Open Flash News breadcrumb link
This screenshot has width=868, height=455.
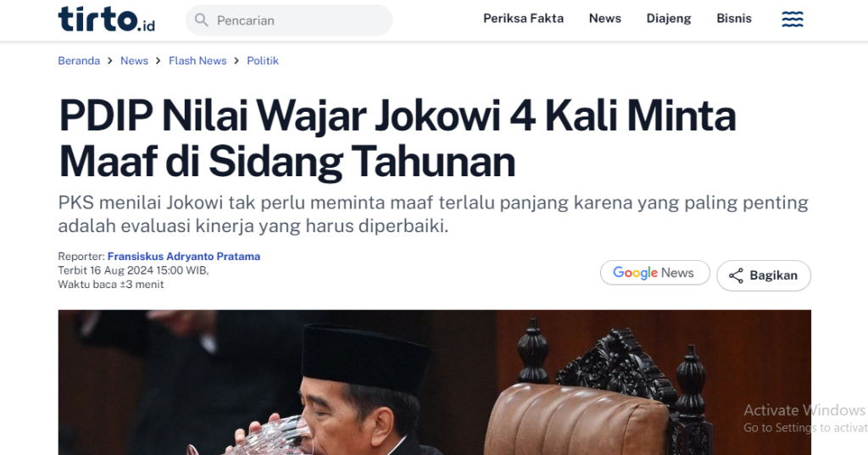[198, 61]
